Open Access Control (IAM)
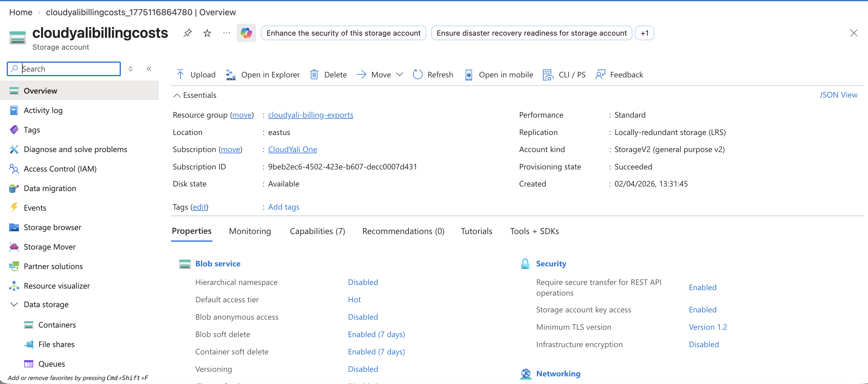The image size is (868, 384). point(60,169)
